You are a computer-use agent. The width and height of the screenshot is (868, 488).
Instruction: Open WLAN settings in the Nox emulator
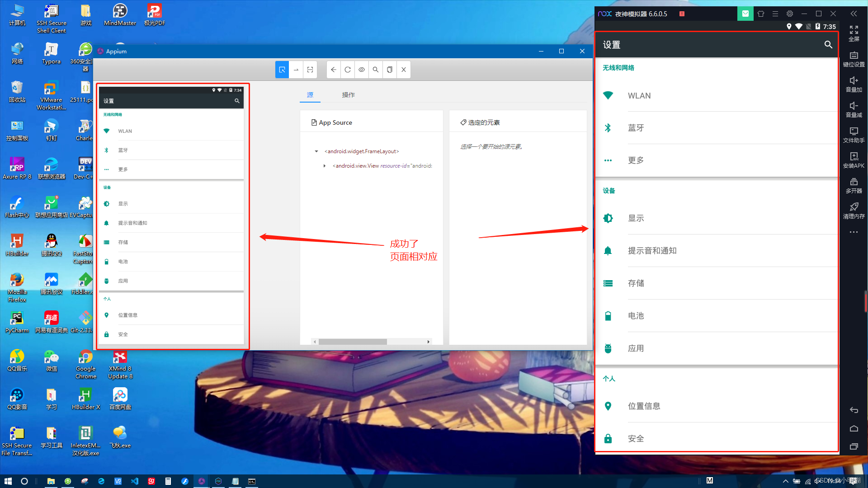[x=639, y=96]
